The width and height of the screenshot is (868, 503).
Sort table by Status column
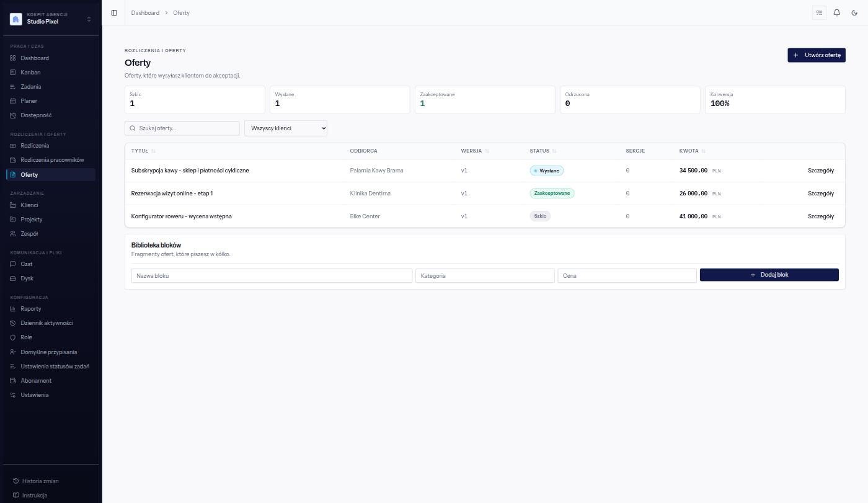coord(543,151)
